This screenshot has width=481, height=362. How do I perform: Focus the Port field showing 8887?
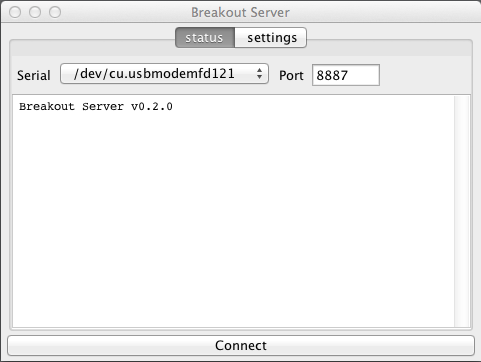point(346,75)
